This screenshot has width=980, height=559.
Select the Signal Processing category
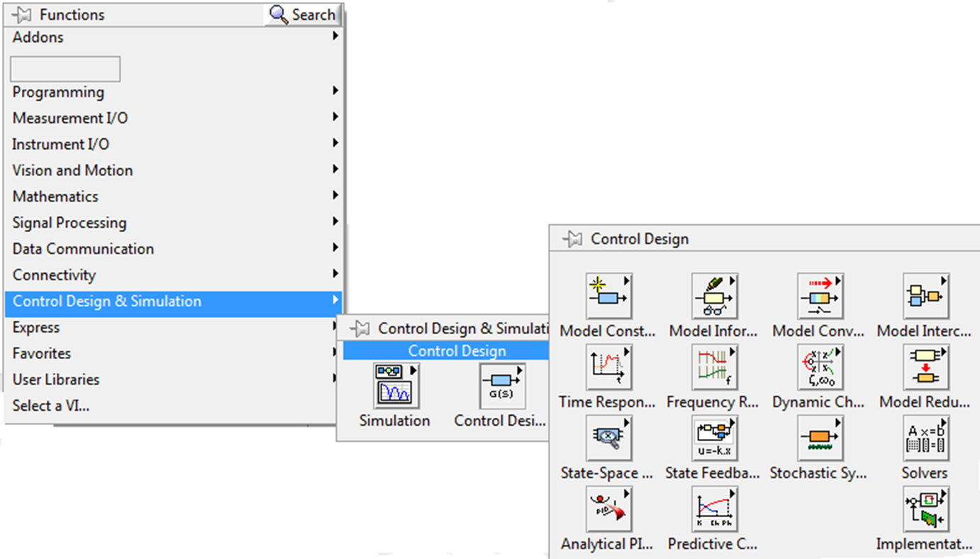(x=174, y=223)
